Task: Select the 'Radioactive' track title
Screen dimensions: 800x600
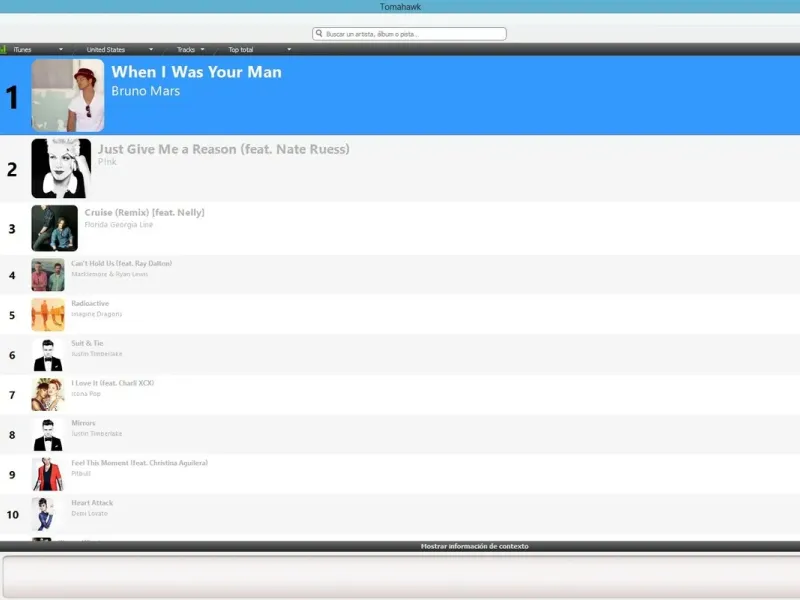Action: [x=90, y=303]
